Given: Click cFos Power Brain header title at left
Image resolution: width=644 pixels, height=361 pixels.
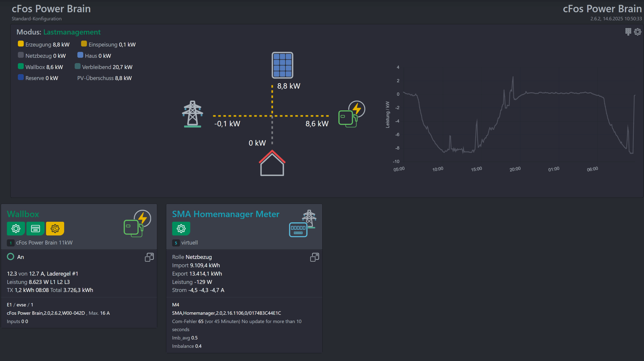Looking at the screenshot, I should coord(51,9).
